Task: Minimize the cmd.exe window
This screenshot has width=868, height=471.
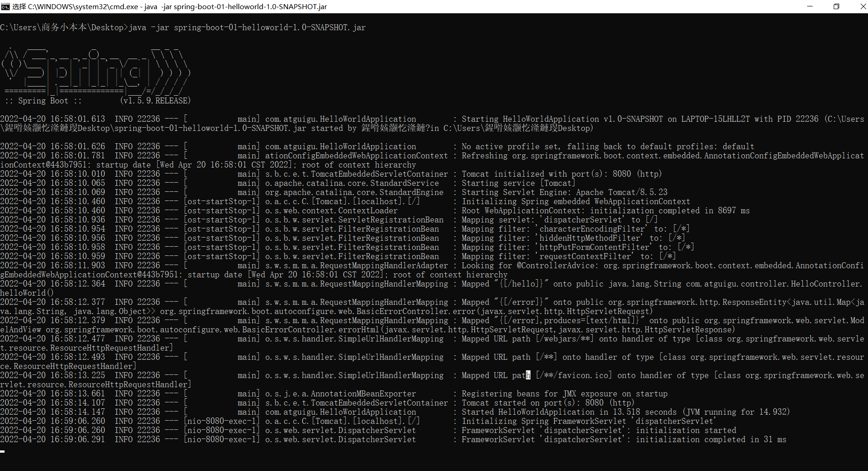Action: (x=810, y=6)
